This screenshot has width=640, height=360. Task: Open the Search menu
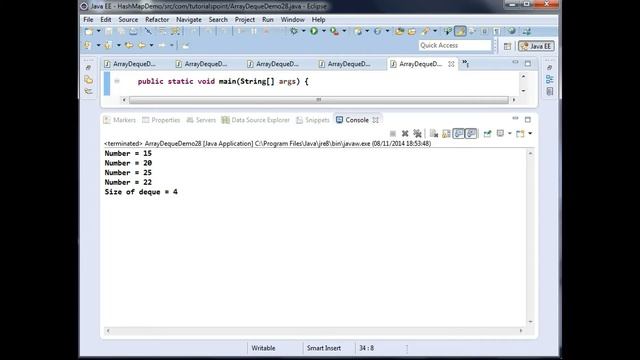pyautogui.click(x=218, y=20)
